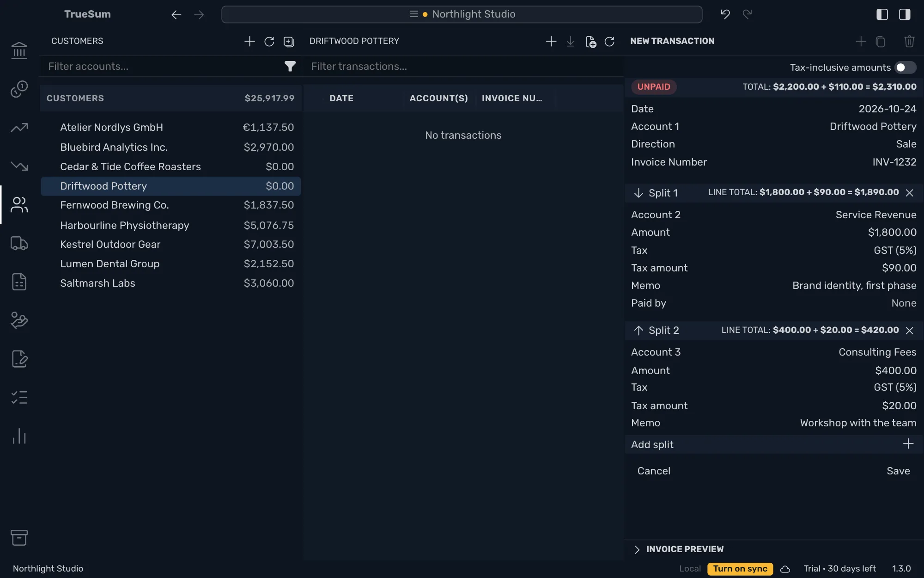Duplicate transaction with copy icon

(x=881, y=42)
